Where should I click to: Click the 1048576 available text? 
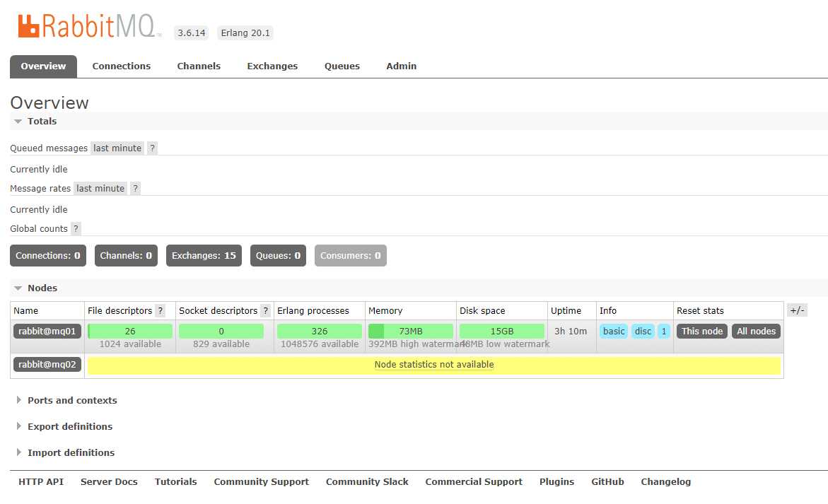320,344
